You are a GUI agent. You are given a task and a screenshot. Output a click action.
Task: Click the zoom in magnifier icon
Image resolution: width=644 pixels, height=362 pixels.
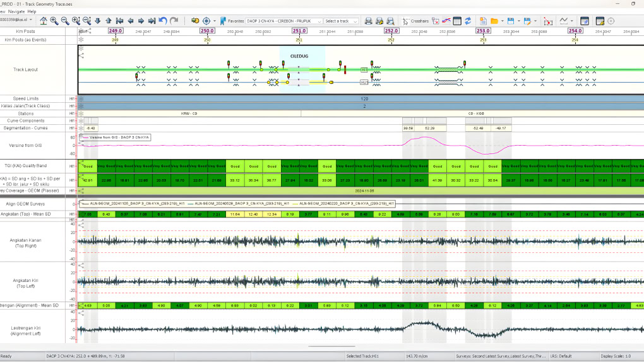tap(54, 21)
